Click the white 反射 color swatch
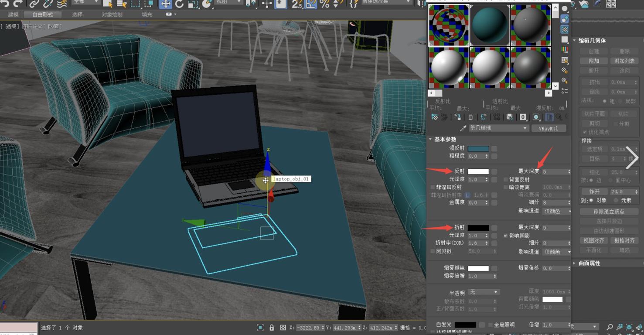Screen dimensions: 644x335 point(478,172)
